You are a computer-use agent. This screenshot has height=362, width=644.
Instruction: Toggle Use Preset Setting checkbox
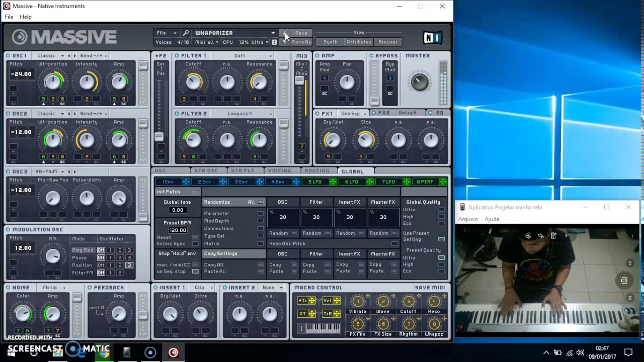click(441, 239)
